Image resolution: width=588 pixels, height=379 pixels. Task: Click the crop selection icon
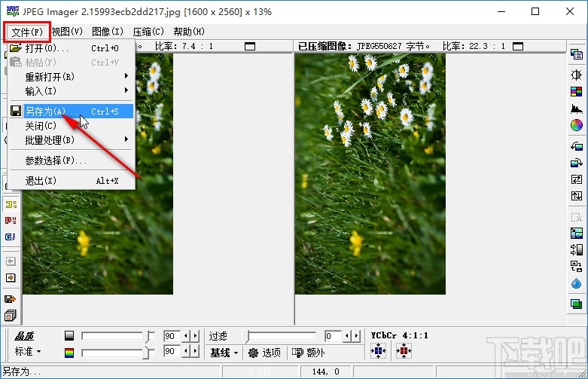tap(577, 217)
